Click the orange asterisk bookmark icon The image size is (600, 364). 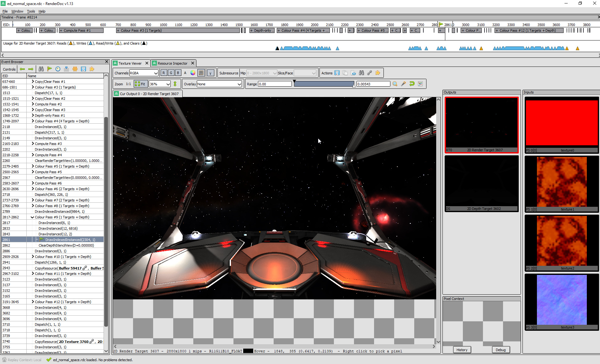tap(75, 69)
